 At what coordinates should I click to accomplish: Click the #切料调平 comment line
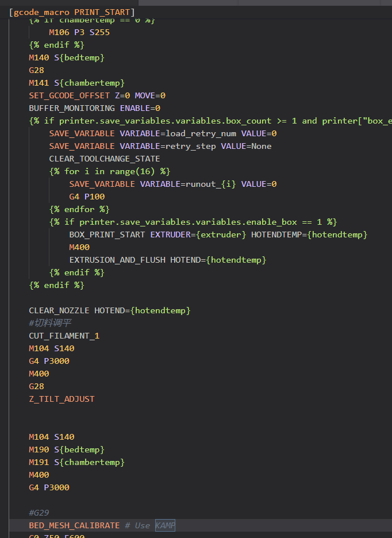tap(50, 323)
